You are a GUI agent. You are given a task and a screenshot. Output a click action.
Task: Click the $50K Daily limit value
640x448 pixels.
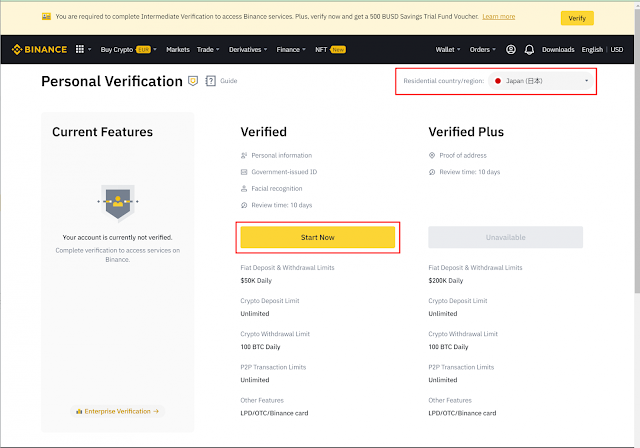click(x=256, y=281)
